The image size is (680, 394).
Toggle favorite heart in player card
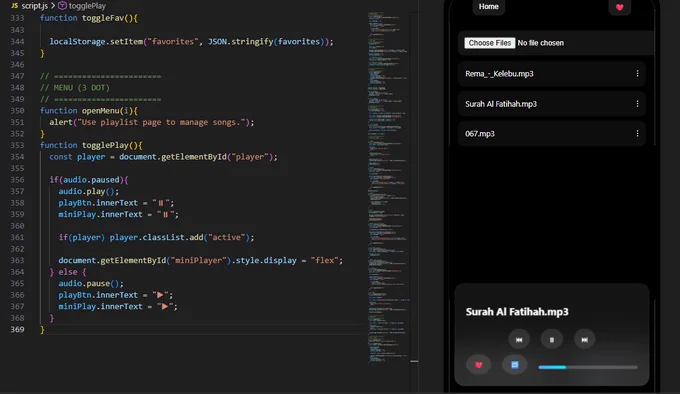478,365
